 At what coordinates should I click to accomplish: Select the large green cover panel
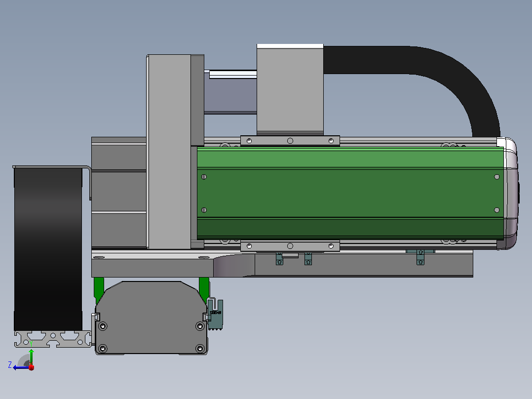pos(350,193)
